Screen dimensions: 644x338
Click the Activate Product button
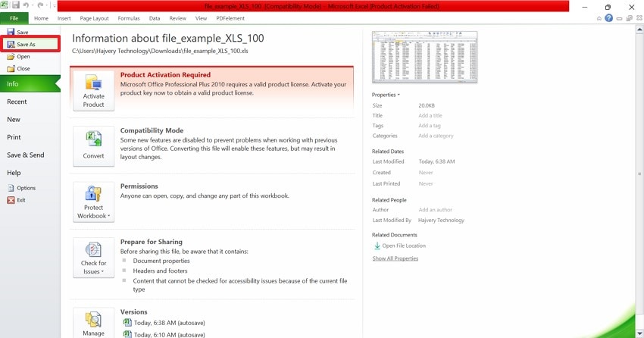pyautogui.click(x=94, y=90)
